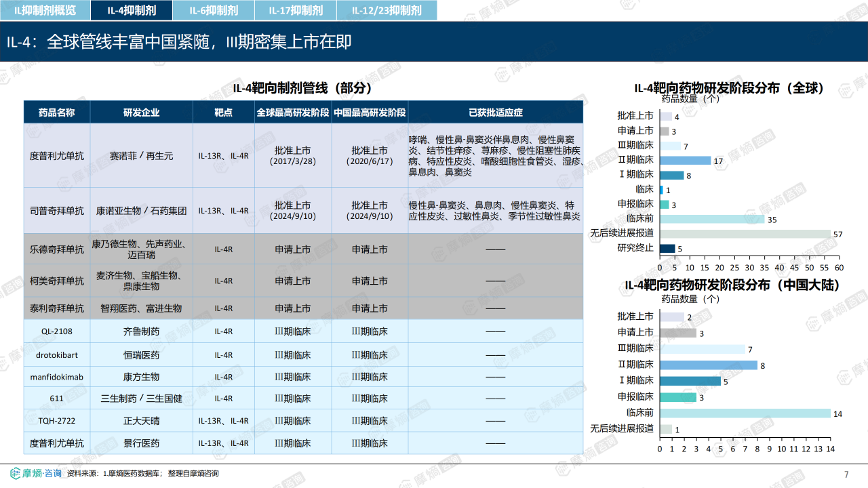Viewport: 868px width, 488px height.
Task: Click the China 申请上市 gray bar
Action: (678, 333)
